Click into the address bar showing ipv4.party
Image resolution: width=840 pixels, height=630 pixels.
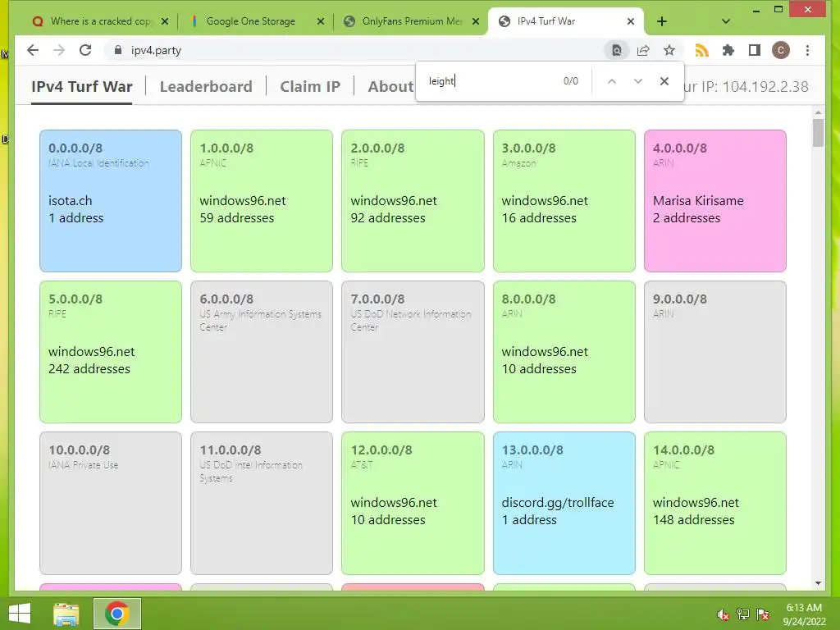354,50
